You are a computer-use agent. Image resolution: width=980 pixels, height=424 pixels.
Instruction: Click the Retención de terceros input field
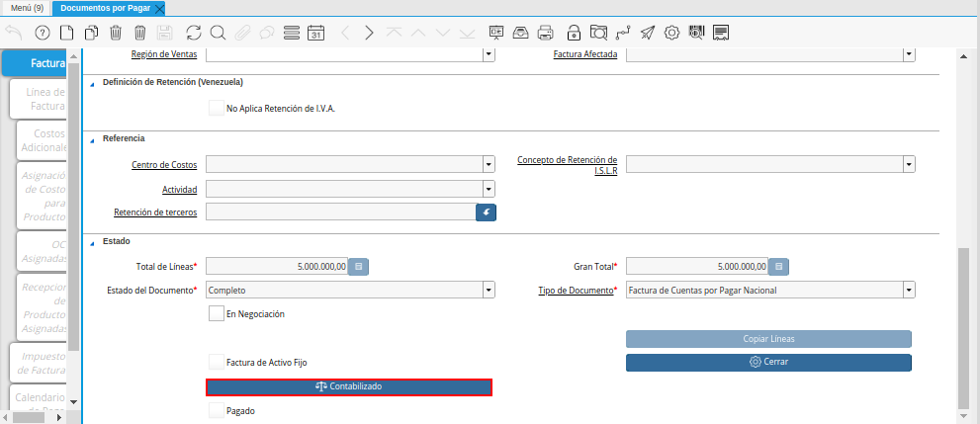tap(340, 212)
